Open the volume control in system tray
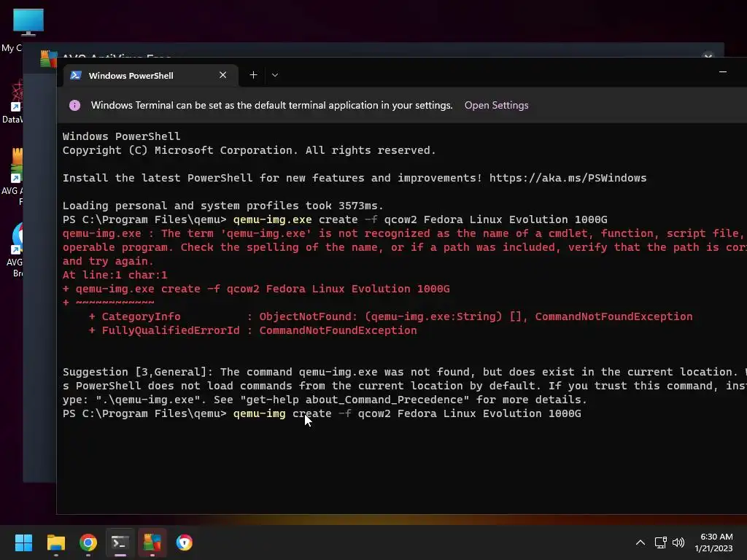The image size is (747, 560). tap(678, 542)
